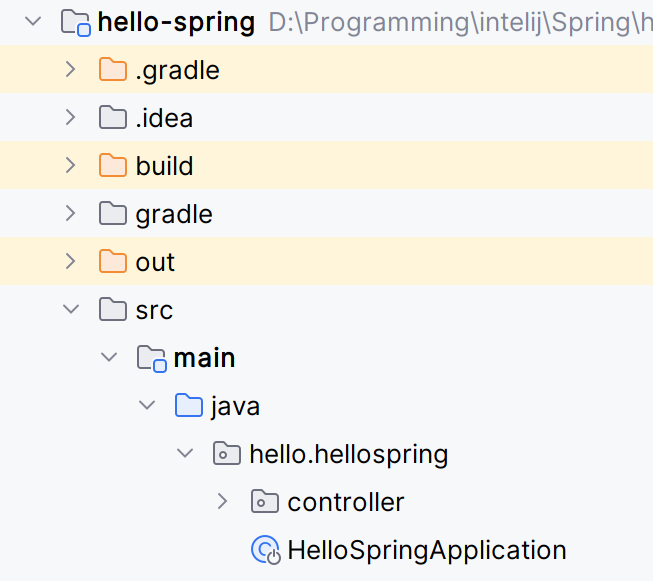
Task: Select the out folder label
Action: [x=155, y=262]
